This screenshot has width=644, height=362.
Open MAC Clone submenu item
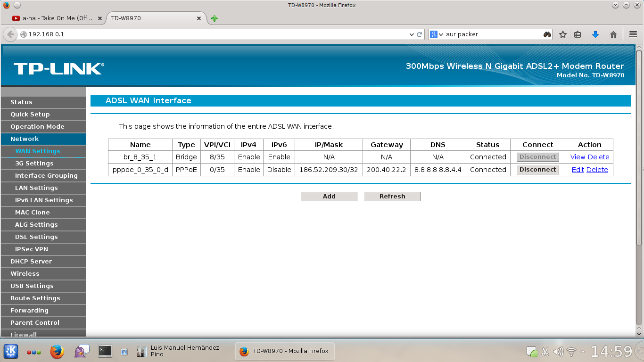43,212
